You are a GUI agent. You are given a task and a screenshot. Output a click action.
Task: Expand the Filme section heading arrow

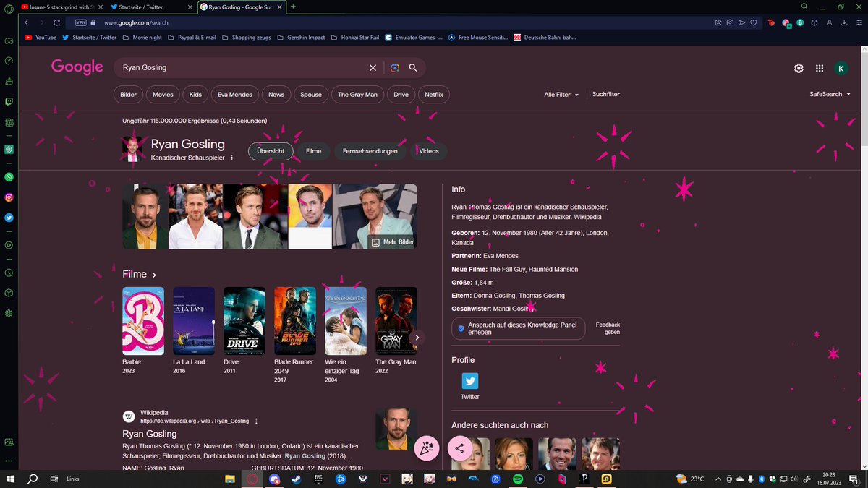pyautogui.click(x=154, y=275)
